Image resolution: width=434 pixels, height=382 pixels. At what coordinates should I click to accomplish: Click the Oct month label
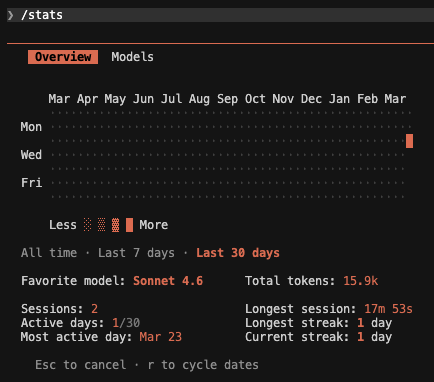[x=255, y=99]
